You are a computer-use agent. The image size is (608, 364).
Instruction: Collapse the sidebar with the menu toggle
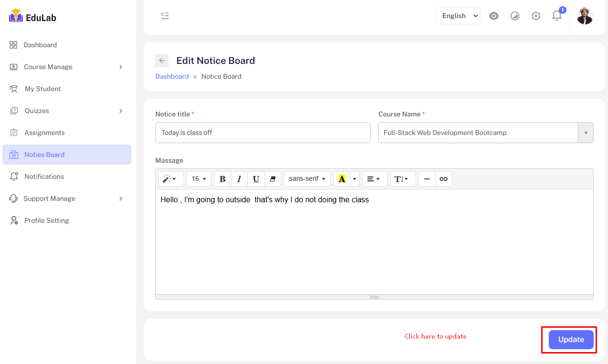pyautogui.click(x=165, y=16)
